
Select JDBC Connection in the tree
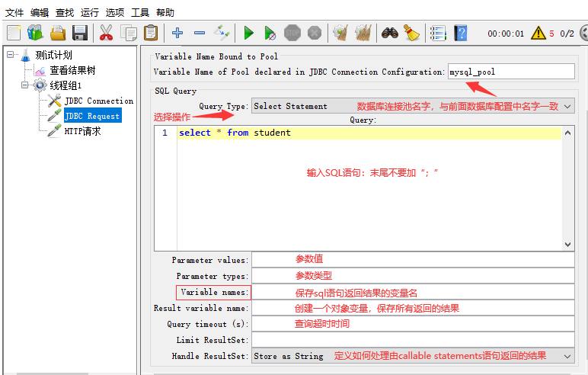[98, 101]
